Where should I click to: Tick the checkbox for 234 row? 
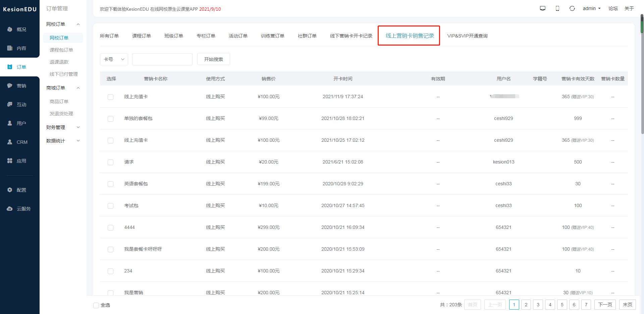110,271
